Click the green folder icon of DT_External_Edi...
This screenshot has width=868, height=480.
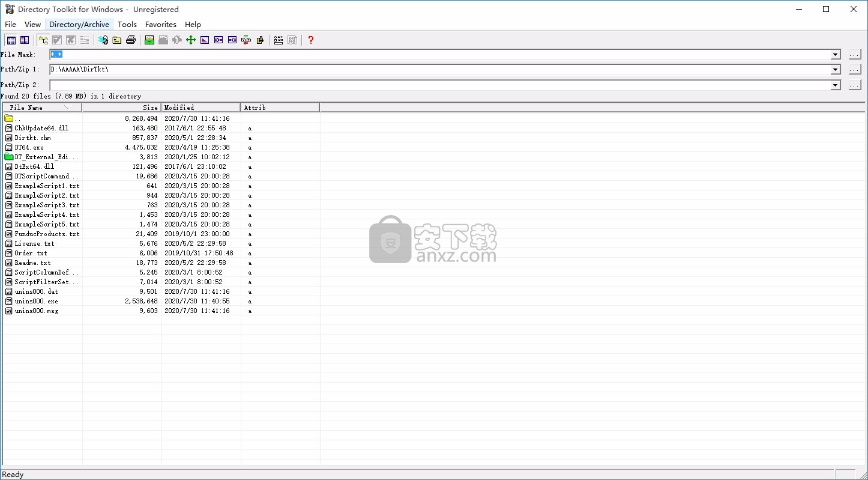(x=9, y=157)
